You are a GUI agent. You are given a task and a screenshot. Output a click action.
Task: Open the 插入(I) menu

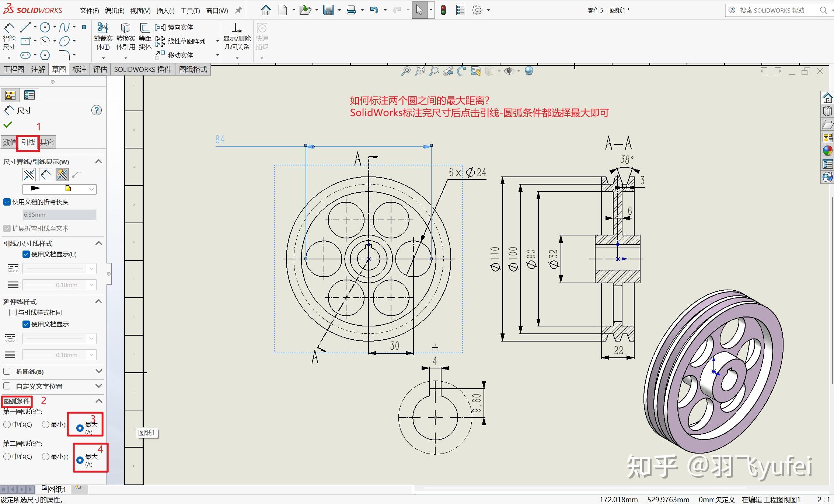(x=165, y=11)
